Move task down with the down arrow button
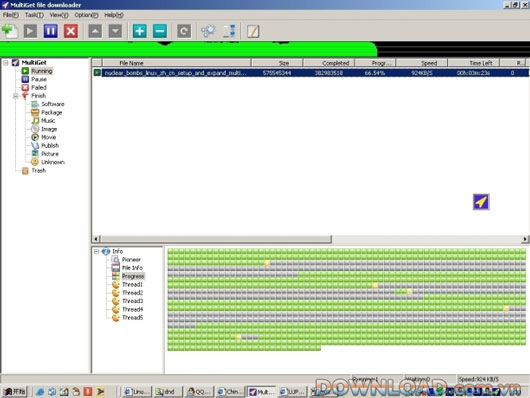The height and width of the screenshot is (398, 530). coord(115,31)
